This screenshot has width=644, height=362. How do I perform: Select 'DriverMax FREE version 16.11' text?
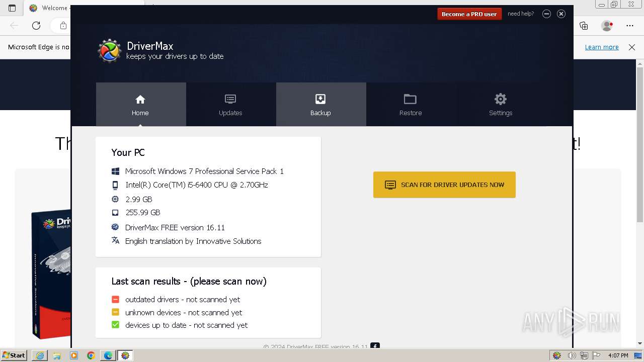pyautogui.click(x=175, y=227)
